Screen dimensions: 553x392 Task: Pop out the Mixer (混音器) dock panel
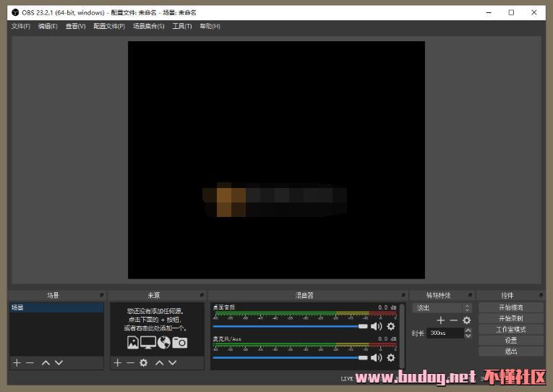click(403, 296)
